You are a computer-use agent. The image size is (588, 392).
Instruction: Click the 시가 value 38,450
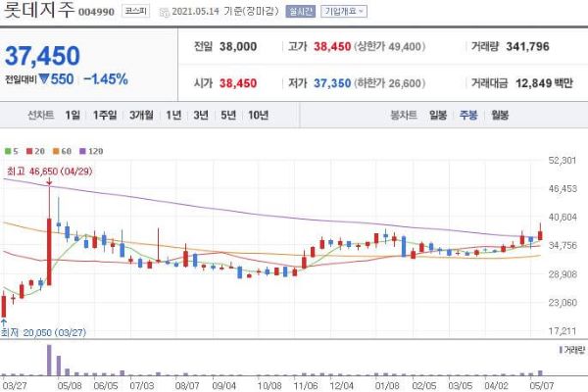coord(238,83)
